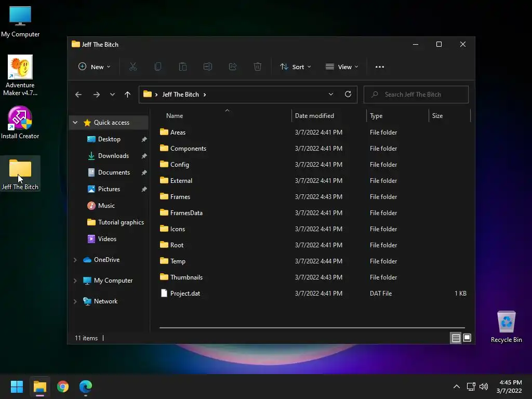Image resolution: width=532 pixels, height=399 pixels.
Task: Select Downloads in Quick access
Action: pos(109,156)
